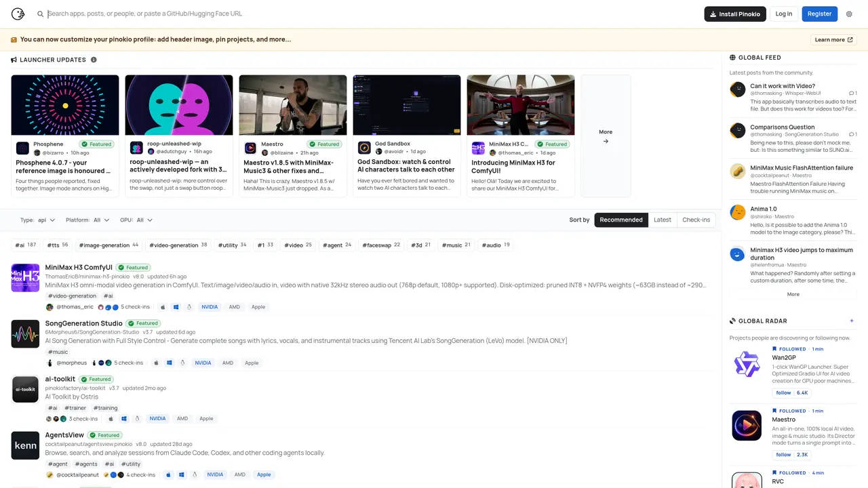Filter by #image-generation tag
Screen dimensions: 868x488
click(x=108, y=245)
